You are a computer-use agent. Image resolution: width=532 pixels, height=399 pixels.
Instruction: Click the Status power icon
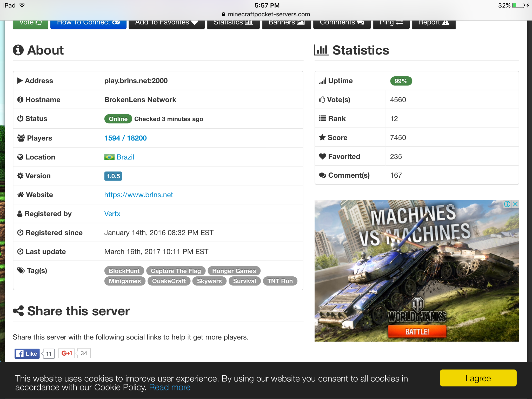(x=20, y=118)
